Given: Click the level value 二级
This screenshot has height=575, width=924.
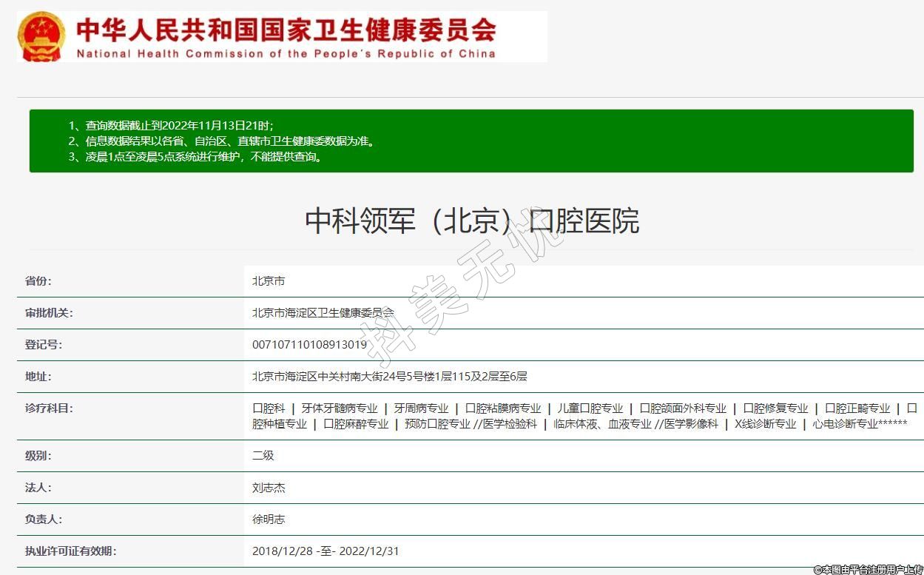Looking at the screenshot, I should (x=263, y=456).
